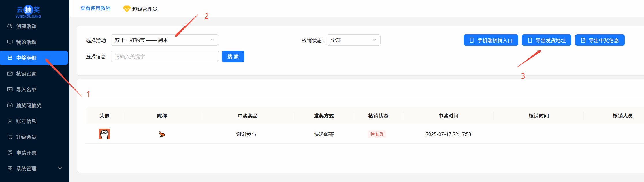Click phone icon on 手机端核销入口 button
Image resolution: width=644 pixels, height=182 pixels.
coord(472,40)
